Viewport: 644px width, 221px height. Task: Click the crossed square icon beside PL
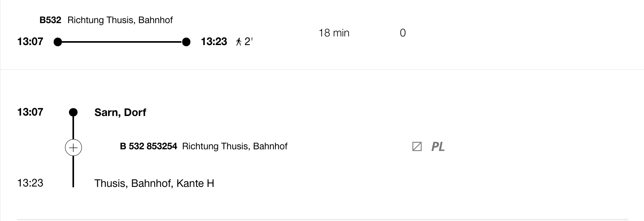click(x=417, y=147)
